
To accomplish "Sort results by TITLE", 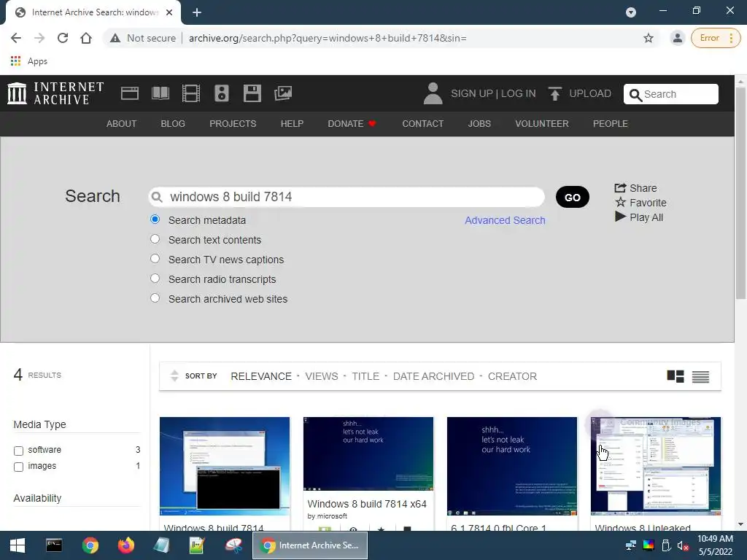I will click(365, 376).
